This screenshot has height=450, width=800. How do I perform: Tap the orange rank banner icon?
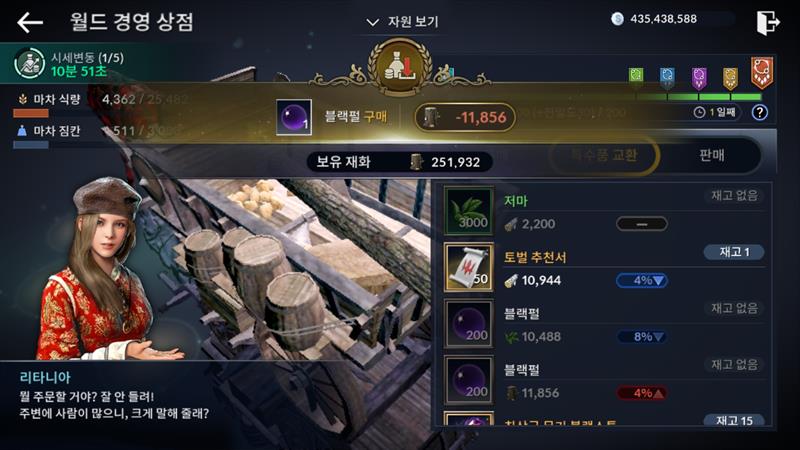pos(762,73)
